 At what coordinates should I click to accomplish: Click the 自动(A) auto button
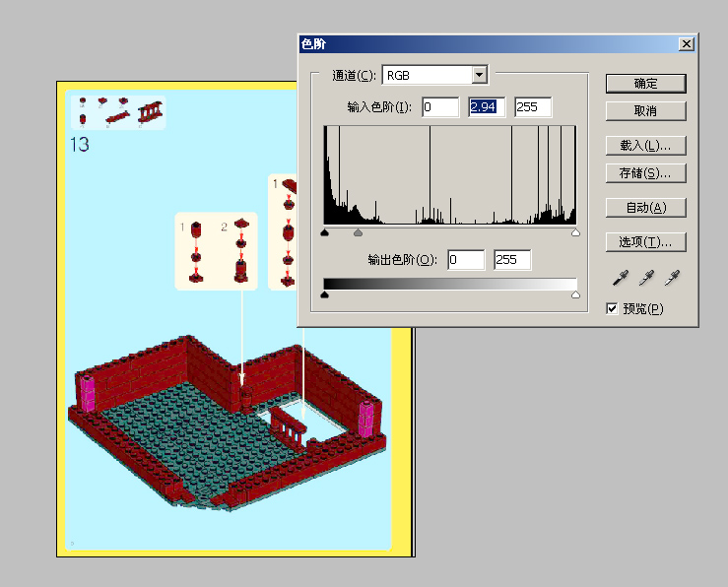646,208
